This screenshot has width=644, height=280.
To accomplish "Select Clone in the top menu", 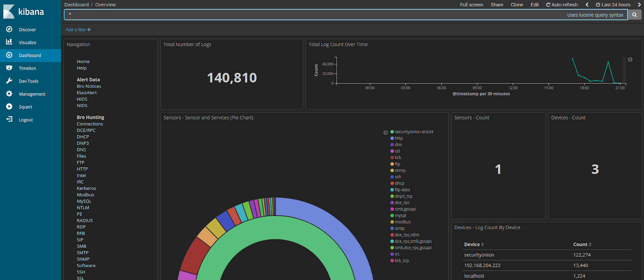I will tap(517, 5).
